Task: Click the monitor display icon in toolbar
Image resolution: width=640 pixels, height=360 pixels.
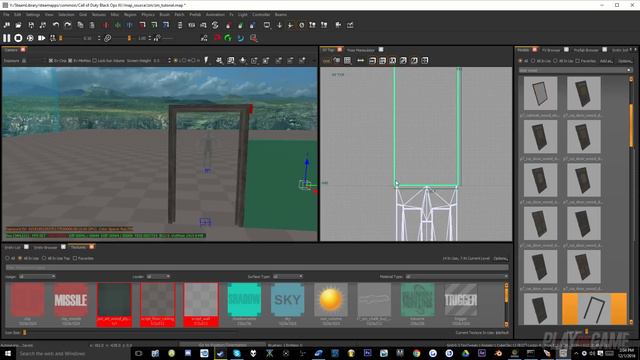Action: coord(267,25)
